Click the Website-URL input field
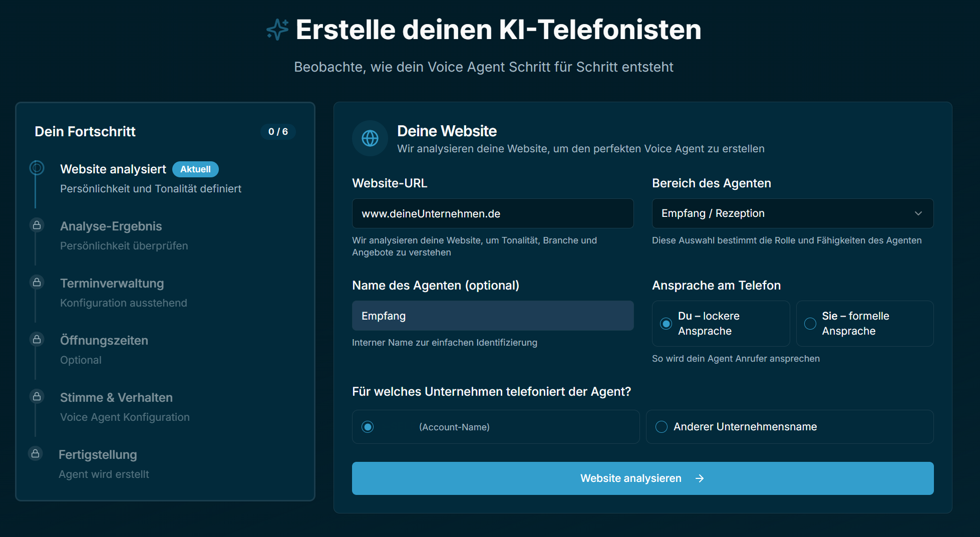 pos(492,213)
